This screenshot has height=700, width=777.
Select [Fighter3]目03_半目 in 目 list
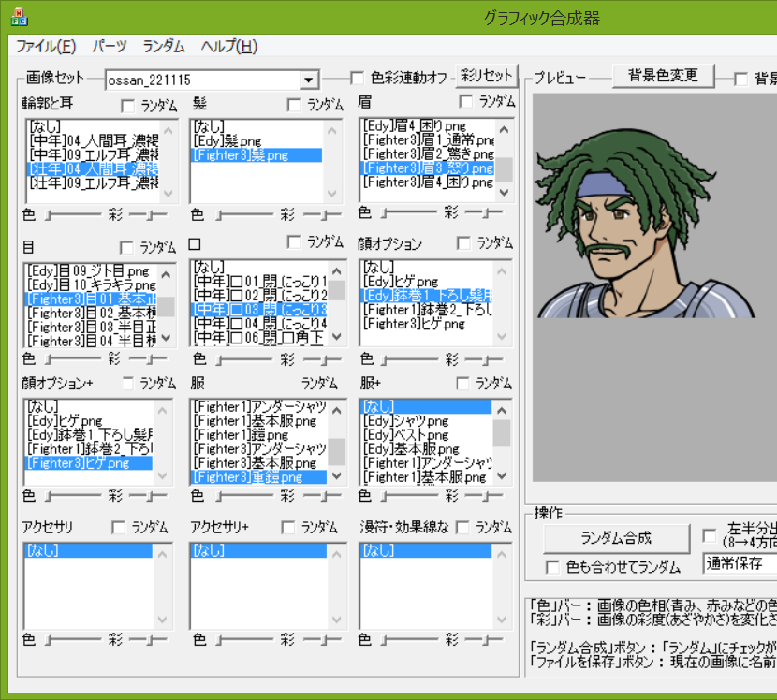91,328
